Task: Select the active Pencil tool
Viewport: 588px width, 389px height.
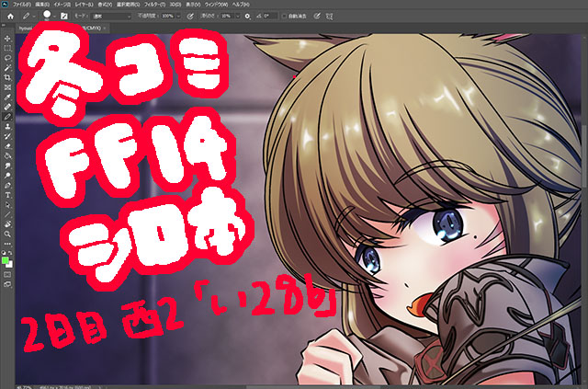Action: click(x=7, y=117)
